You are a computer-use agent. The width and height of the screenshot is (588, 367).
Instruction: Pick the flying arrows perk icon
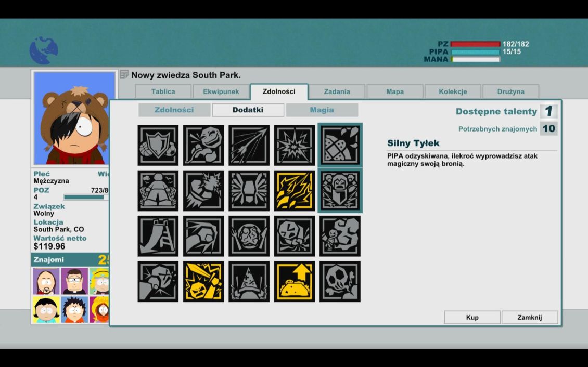coord(249,146)
